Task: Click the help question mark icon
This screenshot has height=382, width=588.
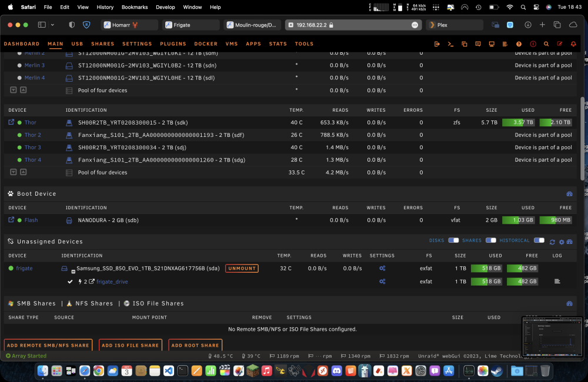Action: (x=519, y=44)
